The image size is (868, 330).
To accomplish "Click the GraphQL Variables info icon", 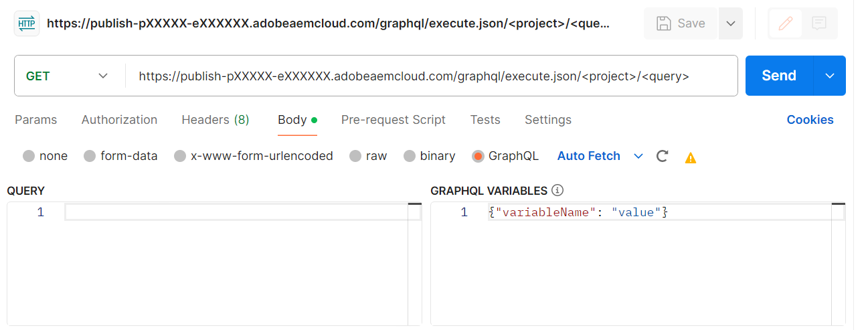I will tap(557, 191).
